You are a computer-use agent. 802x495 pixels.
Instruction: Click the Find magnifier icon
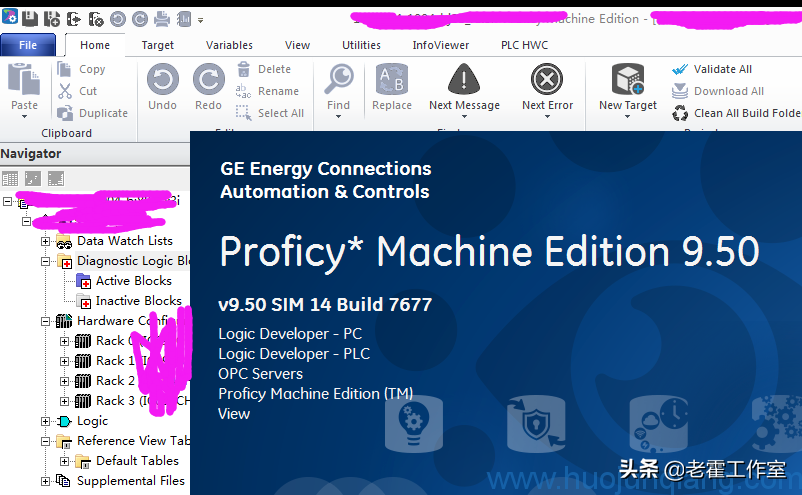[339, 80]
